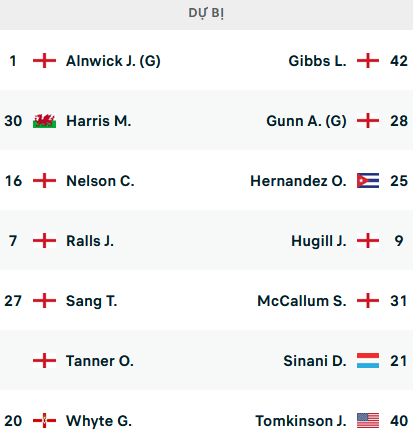413x439 pixels.
Task: Open McCallum S. player page
Action: tap(302, 301)
